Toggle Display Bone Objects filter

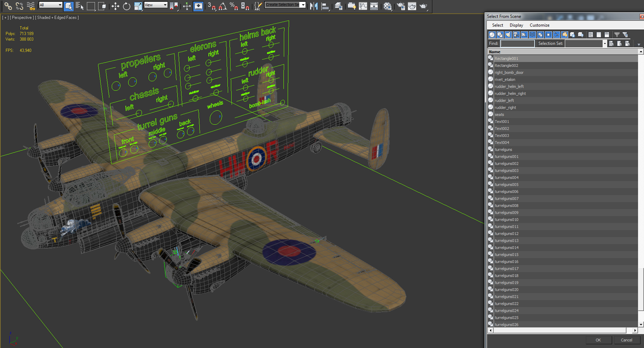point(557,35)
